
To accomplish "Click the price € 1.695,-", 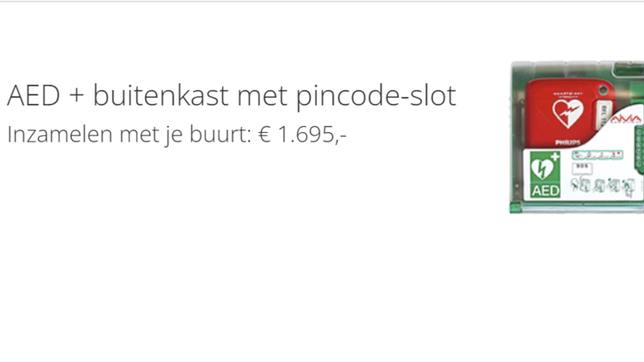I will [303, 135].
